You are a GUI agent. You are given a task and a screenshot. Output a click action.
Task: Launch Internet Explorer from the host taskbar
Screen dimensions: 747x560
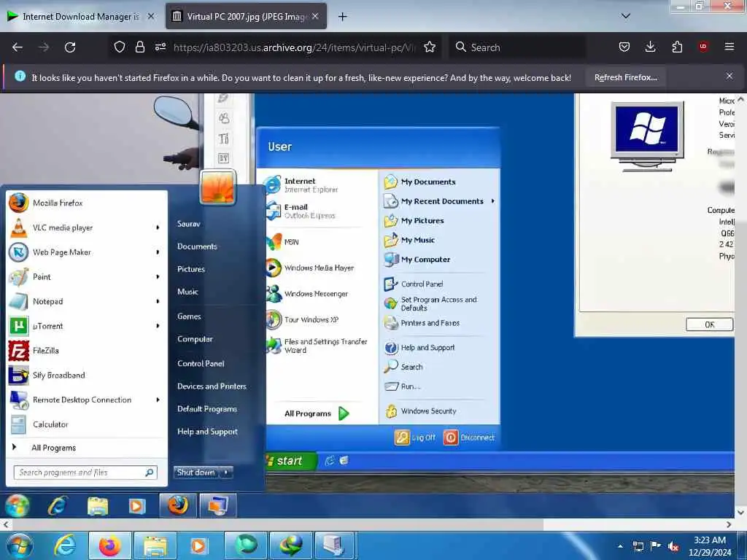(65, 545)
